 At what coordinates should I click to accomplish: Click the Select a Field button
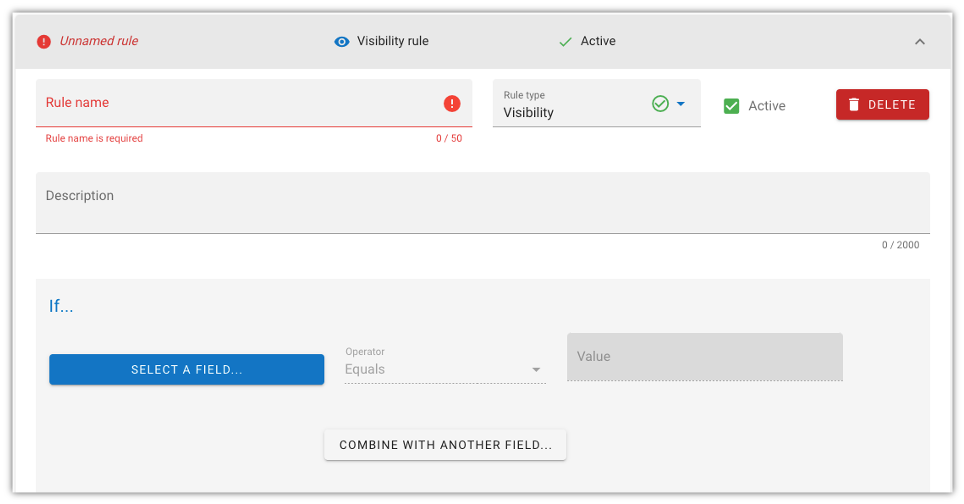pos(187,369)
